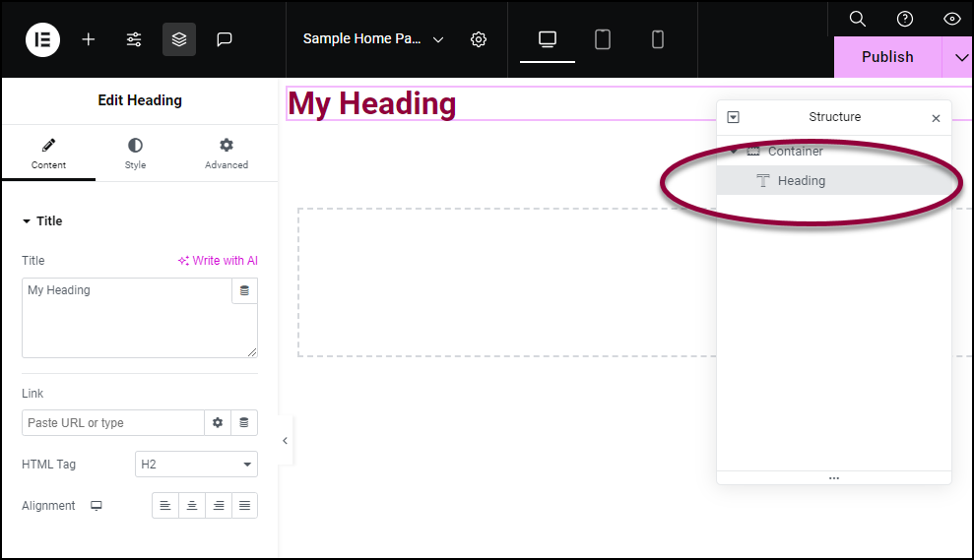Click the Paste URL link field
The height and width of the screenshot is (560, 974).
click(x=113, y=423)
